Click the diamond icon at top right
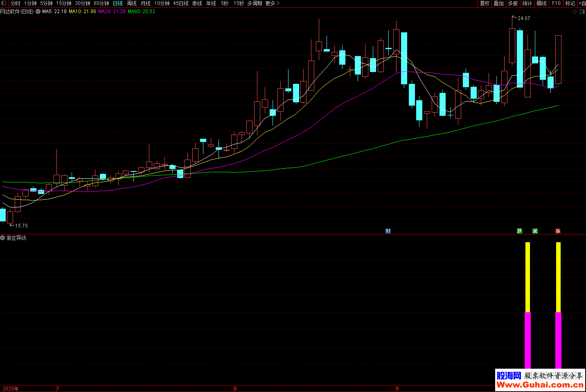Image resolution: width=586 pixels, height=392 pixels. [x=575, y=11]
